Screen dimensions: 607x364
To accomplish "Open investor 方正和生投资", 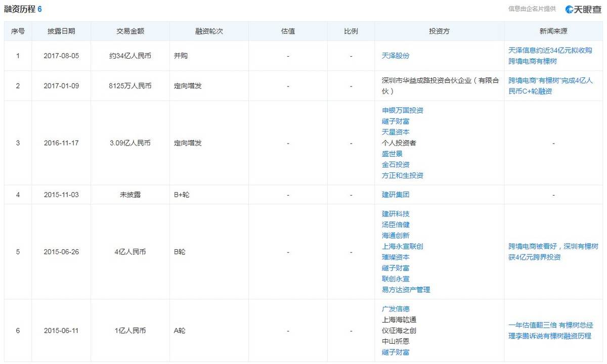I will (x=403, y=175).
